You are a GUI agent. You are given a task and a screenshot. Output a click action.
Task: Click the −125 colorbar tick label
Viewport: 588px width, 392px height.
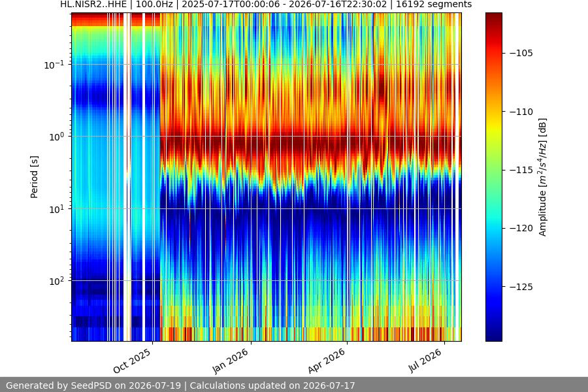521,287
